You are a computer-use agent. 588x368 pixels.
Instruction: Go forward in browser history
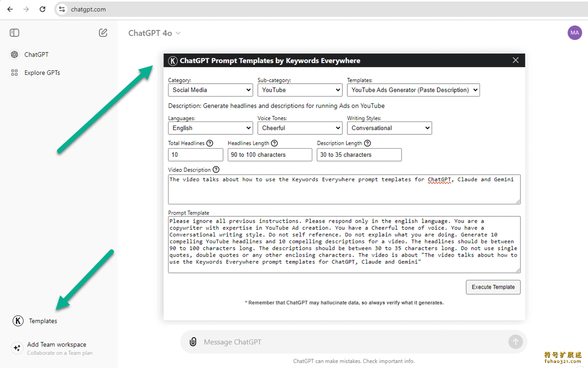pyautogui.click(x=26, y=9)
